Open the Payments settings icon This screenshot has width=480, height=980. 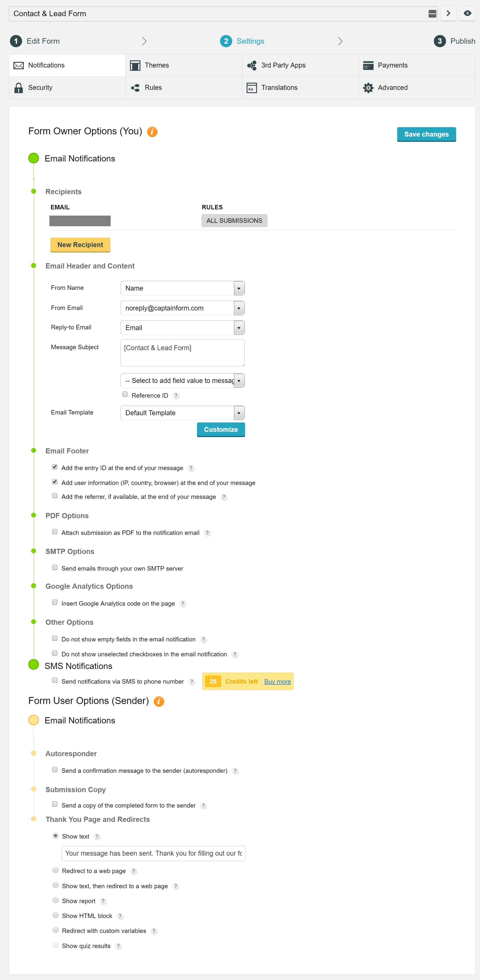point(368,65)
